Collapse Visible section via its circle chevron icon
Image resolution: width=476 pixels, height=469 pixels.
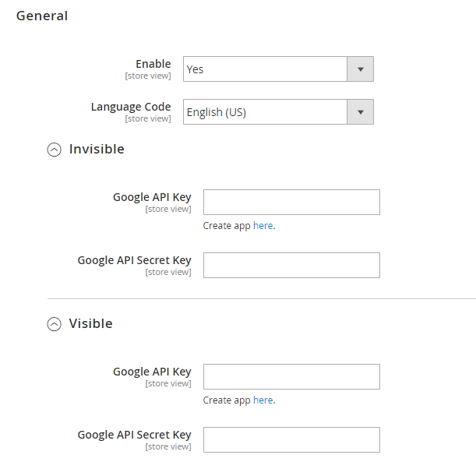click(x=54, y=325)
